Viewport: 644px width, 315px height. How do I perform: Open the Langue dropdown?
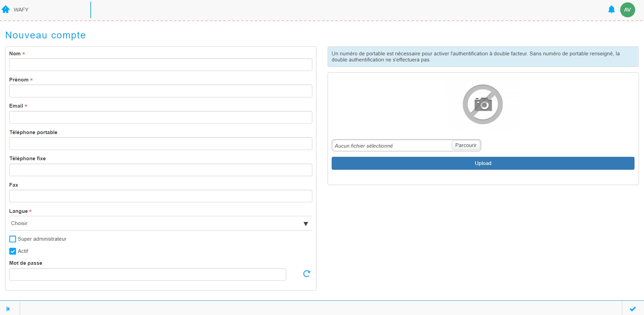click(160, 223)
